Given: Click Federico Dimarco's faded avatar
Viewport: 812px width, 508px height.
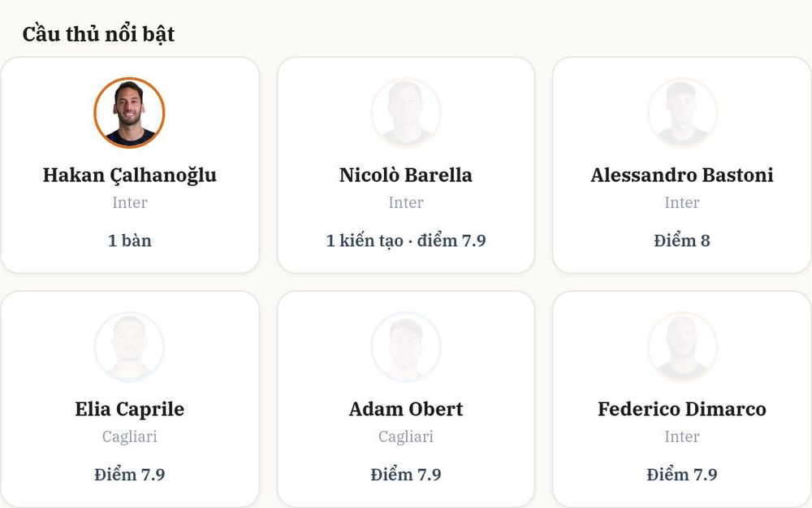Looking at the screenshot, I should (682, 347).
